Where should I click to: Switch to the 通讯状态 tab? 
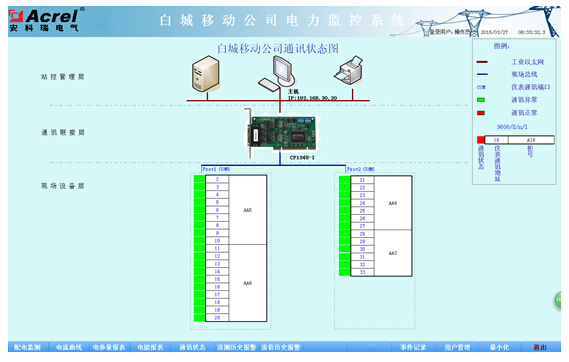[x=192, y=347]
